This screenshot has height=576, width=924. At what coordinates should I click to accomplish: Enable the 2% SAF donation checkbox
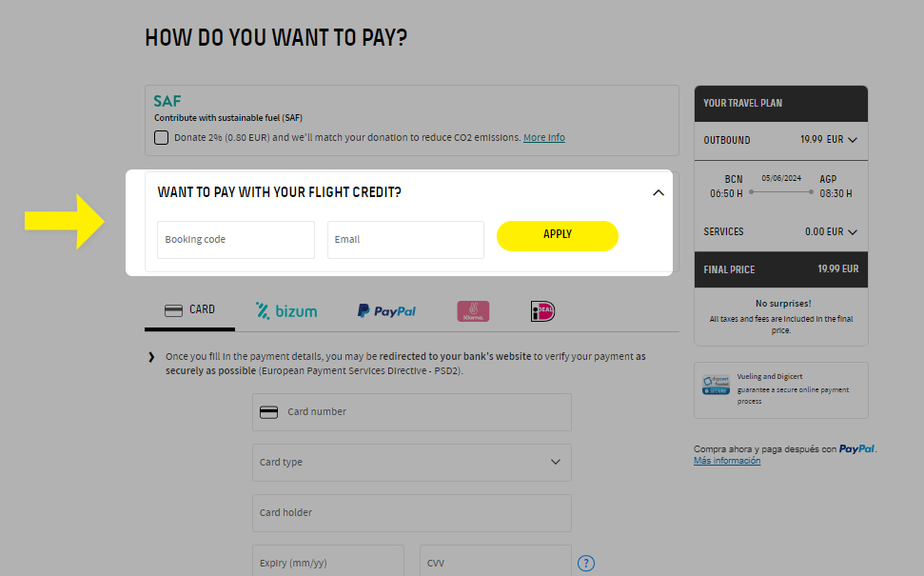point(161,137)
